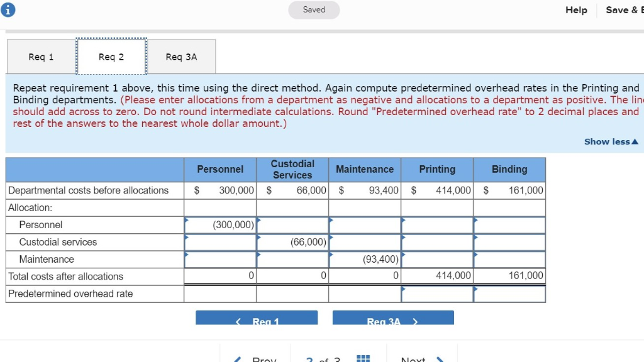
Task: Click the Saved status pill
Action: [314, 10]
